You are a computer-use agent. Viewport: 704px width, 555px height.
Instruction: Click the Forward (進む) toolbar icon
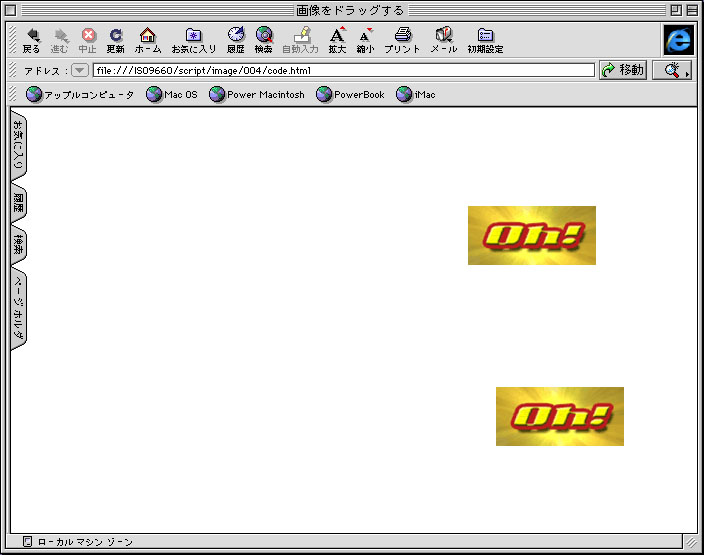click(59, 40)
